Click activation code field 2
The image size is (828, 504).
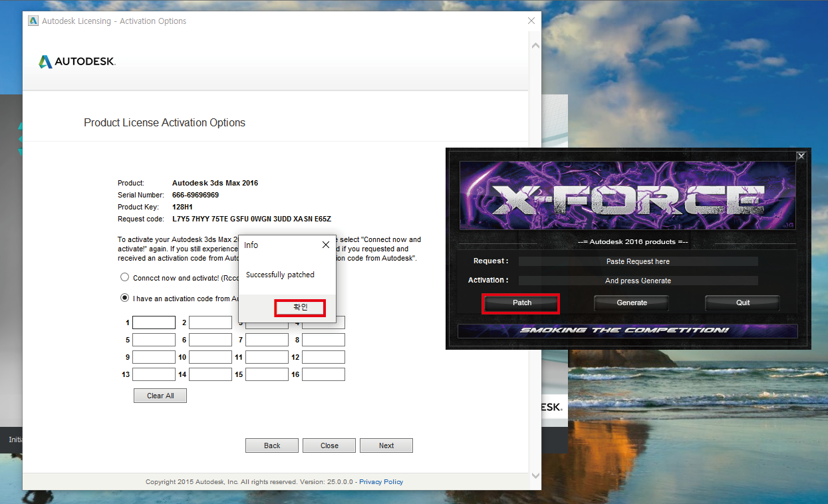click(210, 322)
